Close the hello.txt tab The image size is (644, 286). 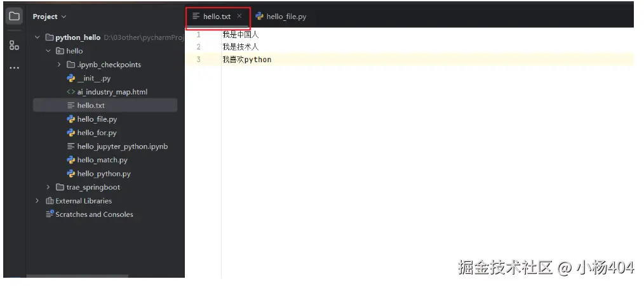click(x=239, y=16)
